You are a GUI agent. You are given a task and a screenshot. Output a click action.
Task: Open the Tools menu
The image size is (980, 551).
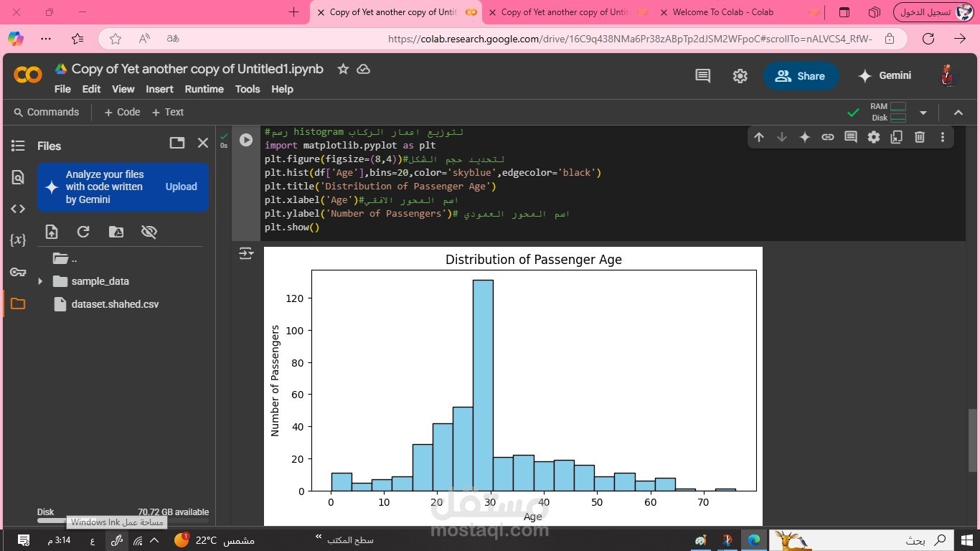(248, 89)
